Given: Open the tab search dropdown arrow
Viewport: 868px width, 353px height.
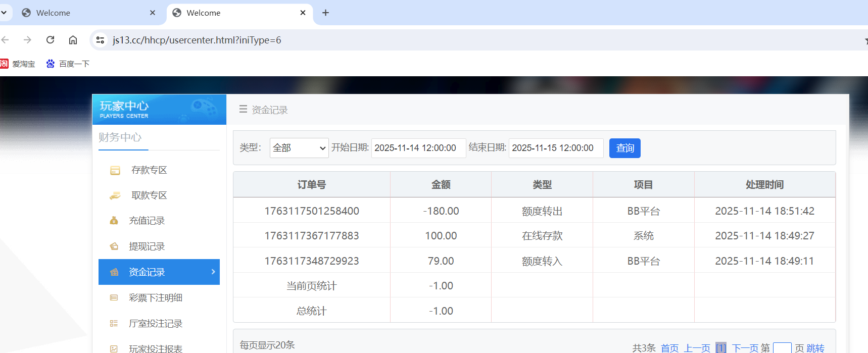Looking at the screenshot, I should (4, 13).
